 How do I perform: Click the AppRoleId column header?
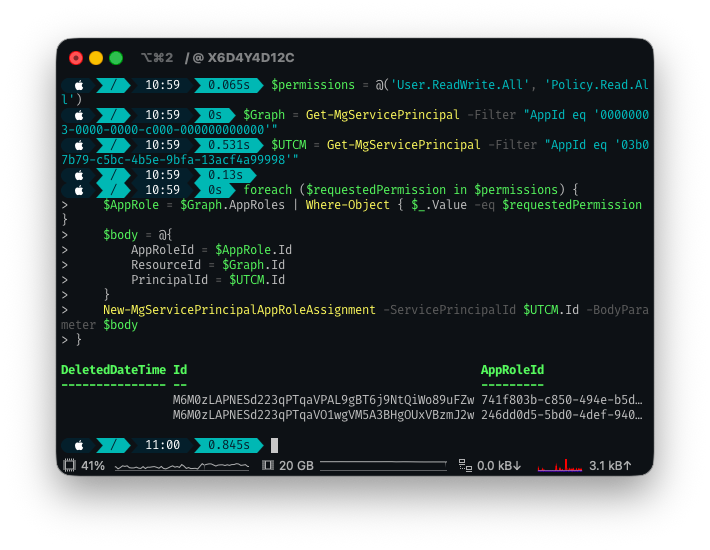512,370
